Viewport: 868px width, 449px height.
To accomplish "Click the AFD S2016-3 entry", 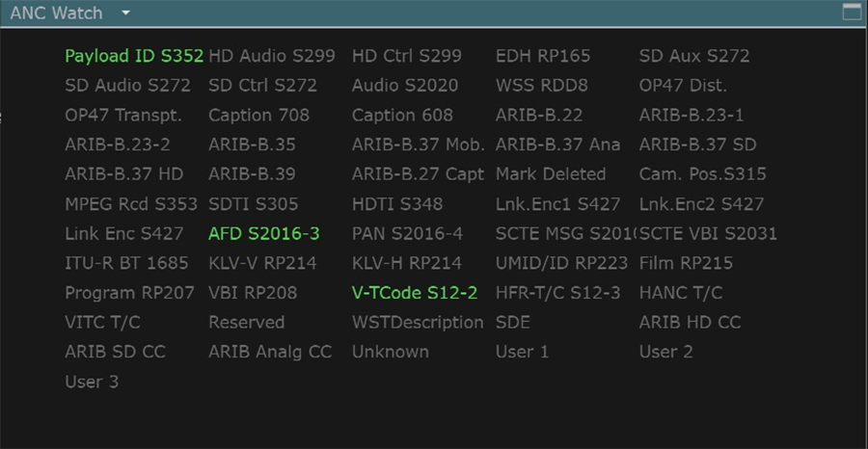I will pyautogui.click(x=264, y=234).
